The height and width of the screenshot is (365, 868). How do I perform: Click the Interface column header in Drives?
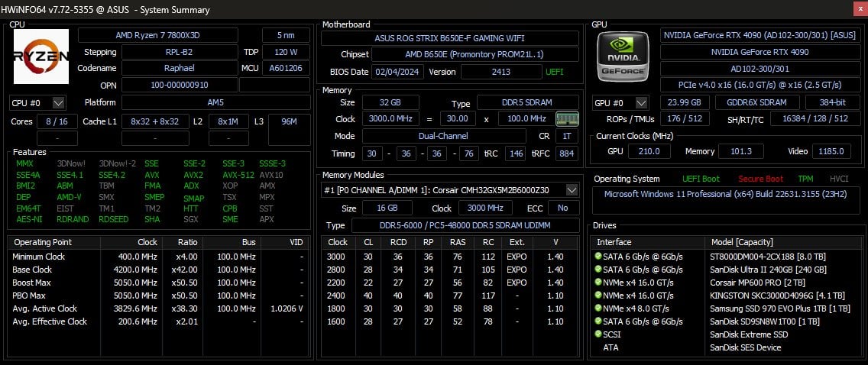click(x=648, y=242)
